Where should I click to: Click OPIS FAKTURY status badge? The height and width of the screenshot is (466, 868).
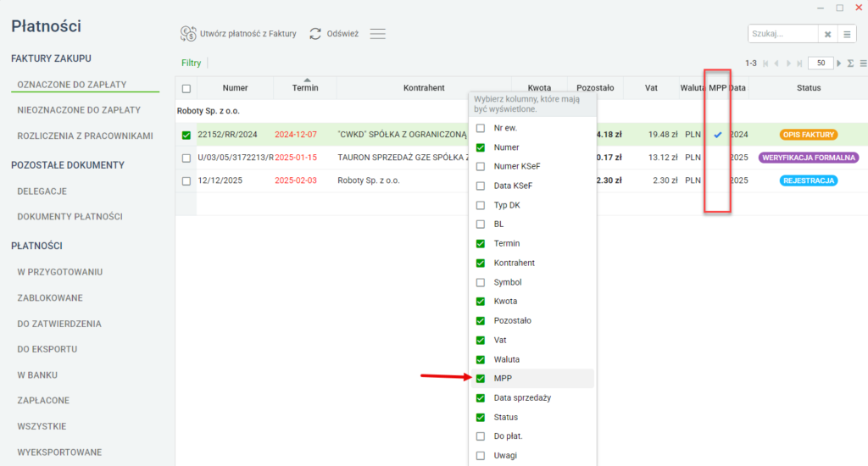(809, 135)
